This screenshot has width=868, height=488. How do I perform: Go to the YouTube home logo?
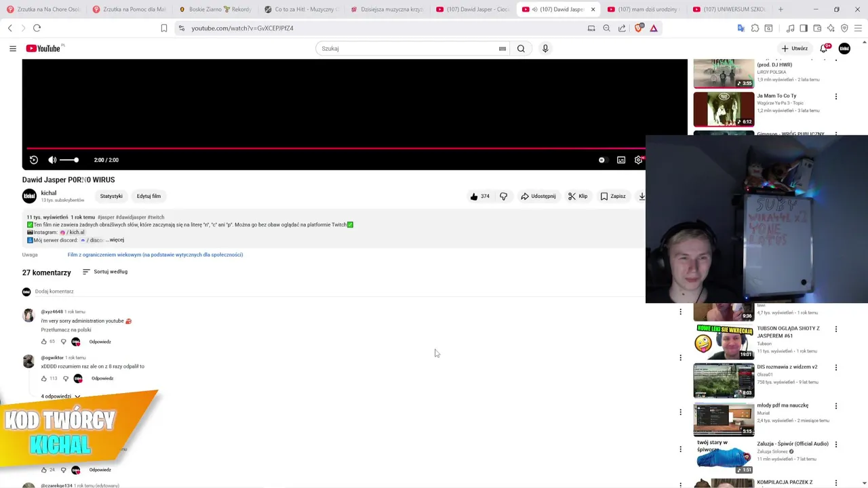[45, 48]
